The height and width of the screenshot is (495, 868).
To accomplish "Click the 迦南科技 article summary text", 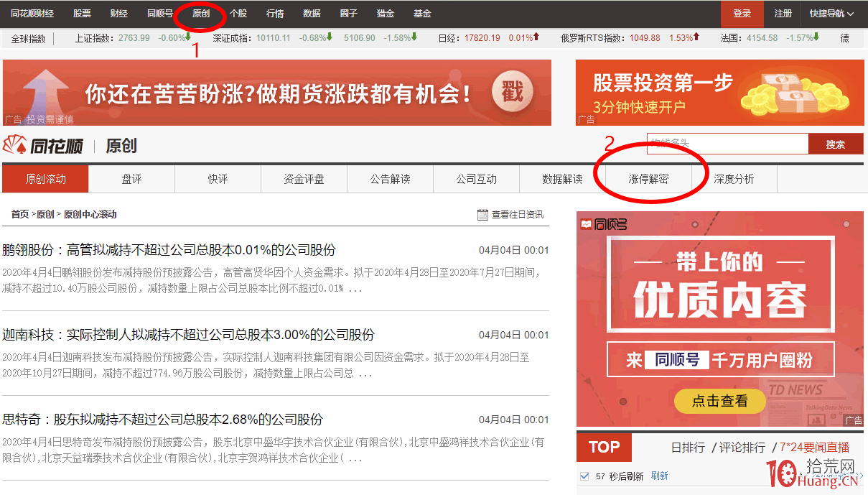I will point(266,366).
